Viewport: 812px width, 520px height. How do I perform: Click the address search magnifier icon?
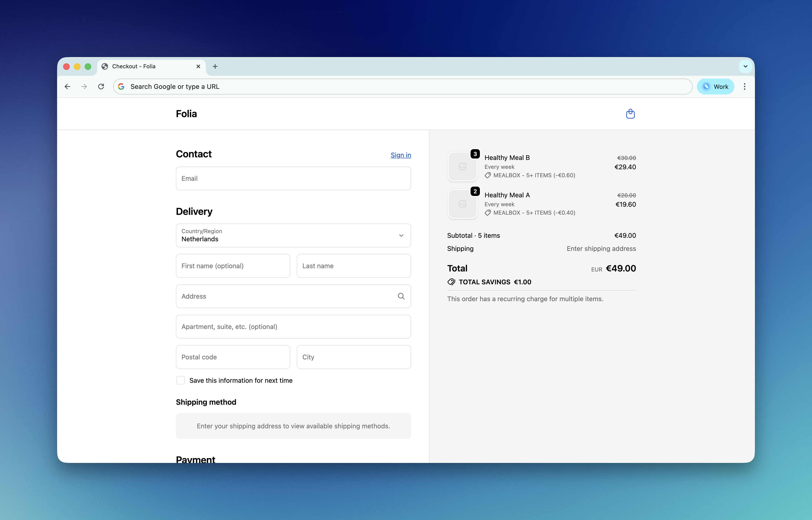coord(401,296)
